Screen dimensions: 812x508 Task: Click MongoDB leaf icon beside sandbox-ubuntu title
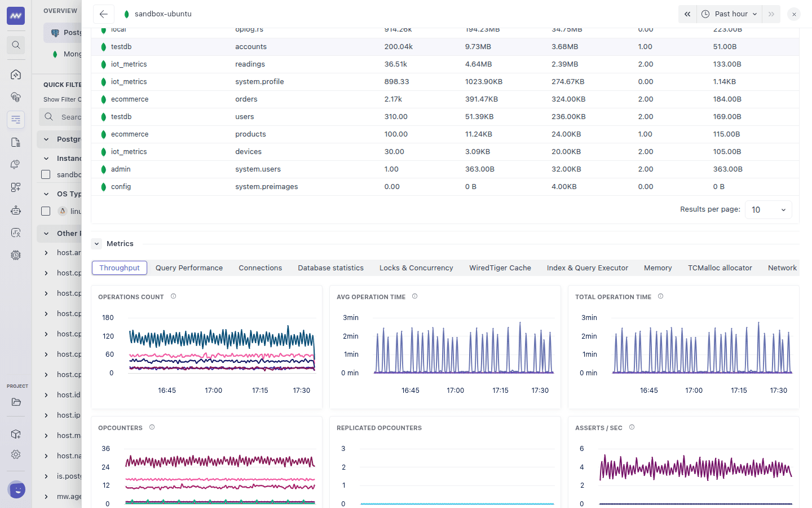[x=126, y=14]
